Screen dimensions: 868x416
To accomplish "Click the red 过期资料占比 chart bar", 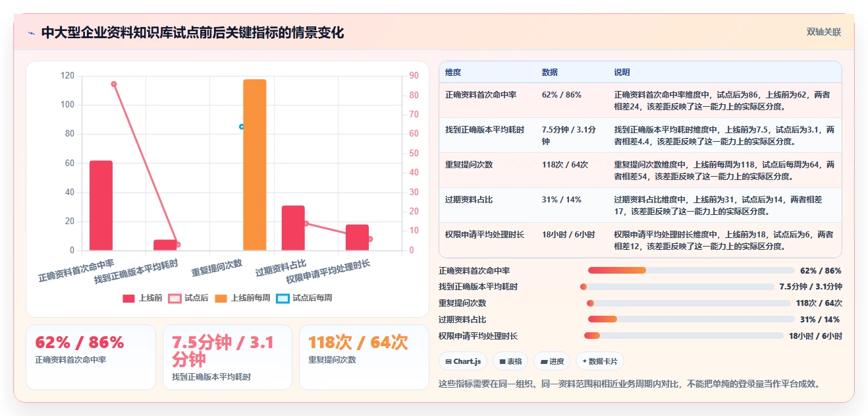I will (293, 228).
